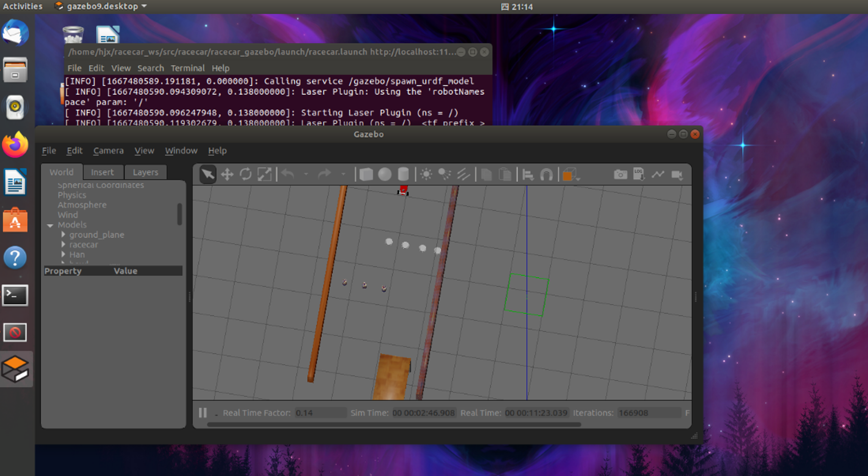This screenshot has height=476, width=868.
Task: Switch to the World tab
Action: click(x=61, y=172)
